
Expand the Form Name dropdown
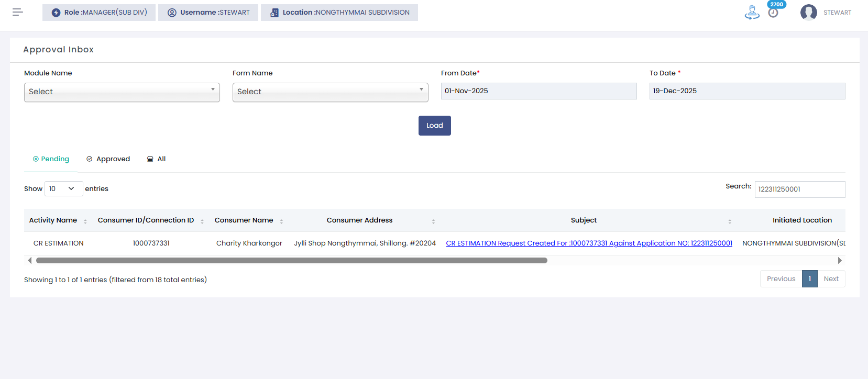[330, 92]
